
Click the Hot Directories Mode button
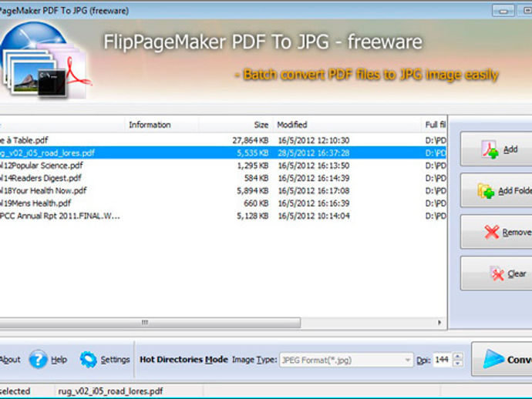pyautogui.click(x=184, y=360)
